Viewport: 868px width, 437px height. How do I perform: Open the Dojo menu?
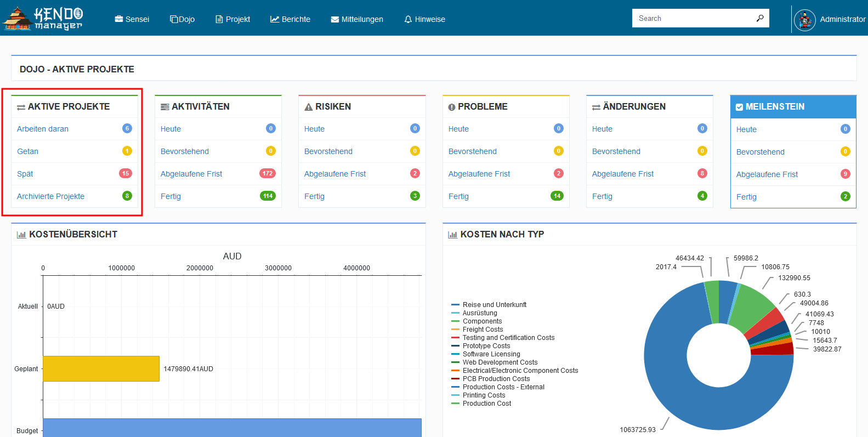182,19
